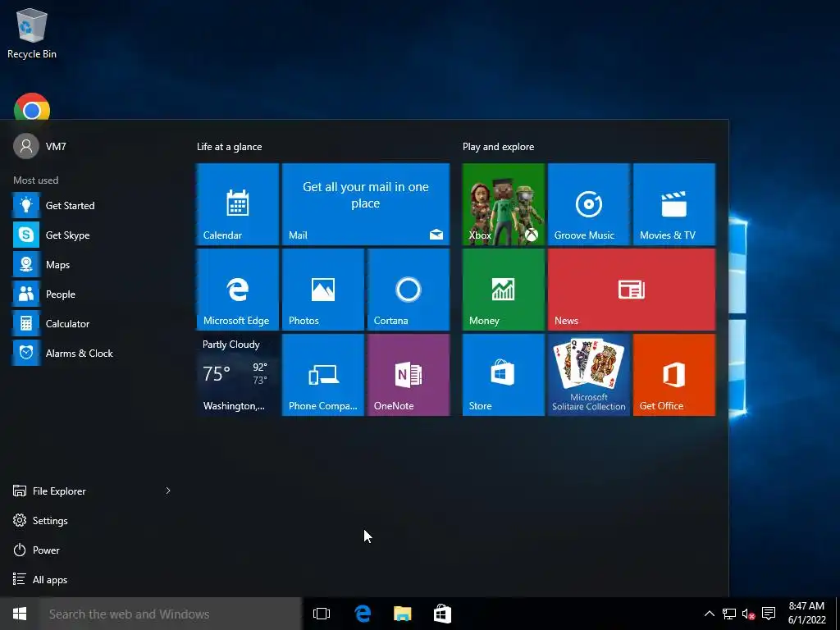Open File Explorer from the taskbar

coord(402,614)
